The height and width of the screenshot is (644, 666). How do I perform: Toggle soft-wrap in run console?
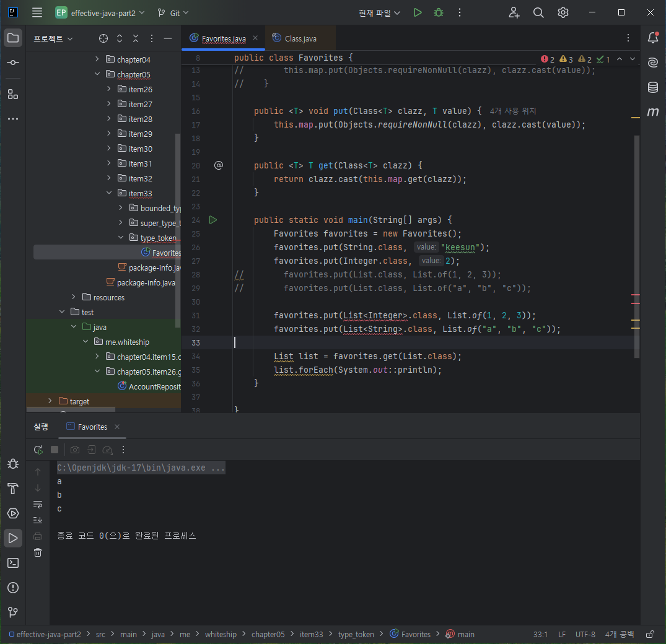[x=38, y=504]
